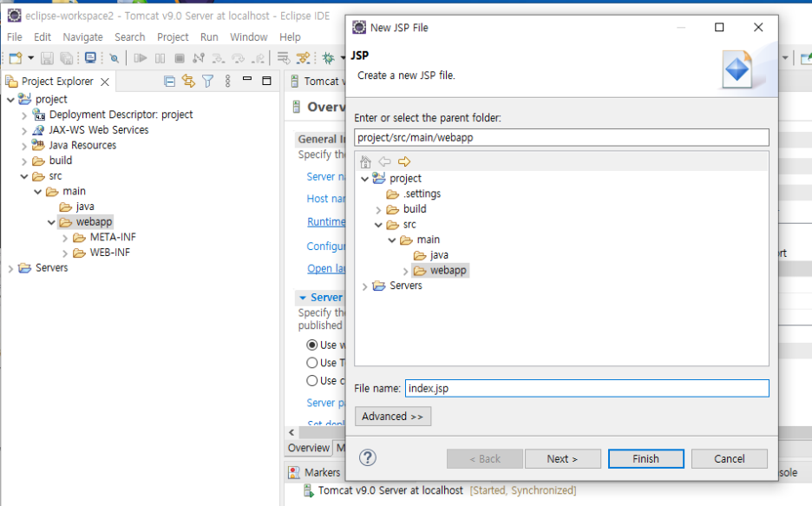Click the Next > button
The width and height of the screenshot is (812, 506).
pos(562,459)
